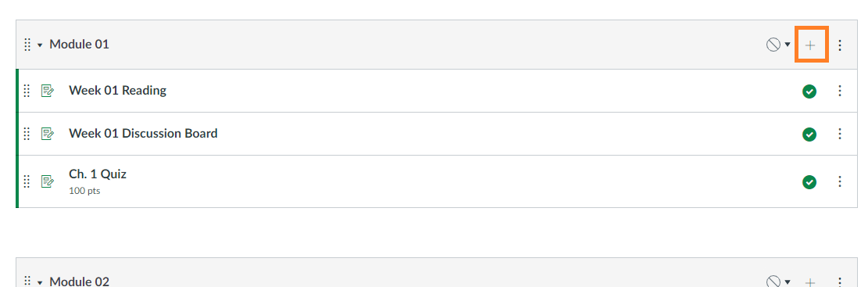Toggle Ch. 1 Quiz published status
868x287 pixels.
809,181
